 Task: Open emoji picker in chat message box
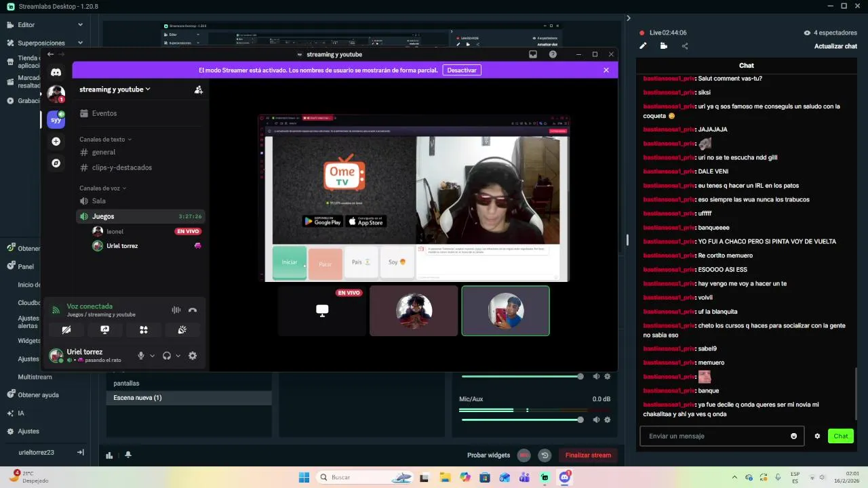click(794, 436)
